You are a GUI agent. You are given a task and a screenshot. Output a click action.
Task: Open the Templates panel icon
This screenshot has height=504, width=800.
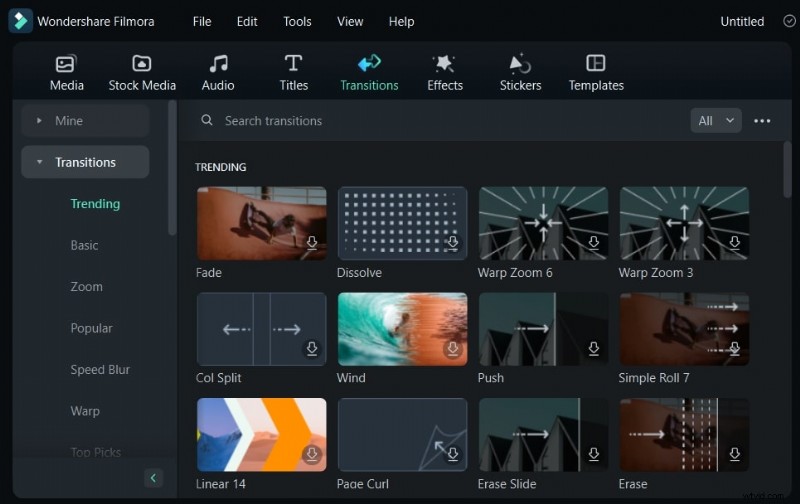pyautogui.click(x=596, y=64)
